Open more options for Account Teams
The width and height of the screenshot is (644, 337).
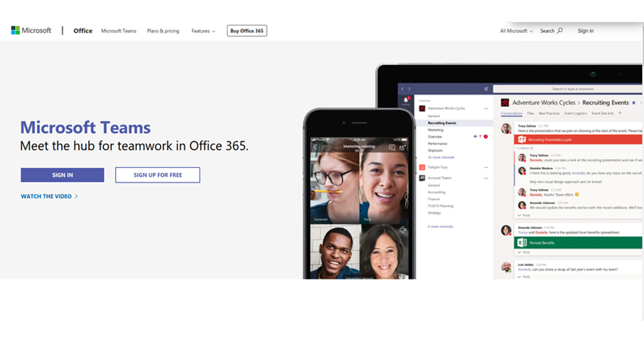(486, 178)
